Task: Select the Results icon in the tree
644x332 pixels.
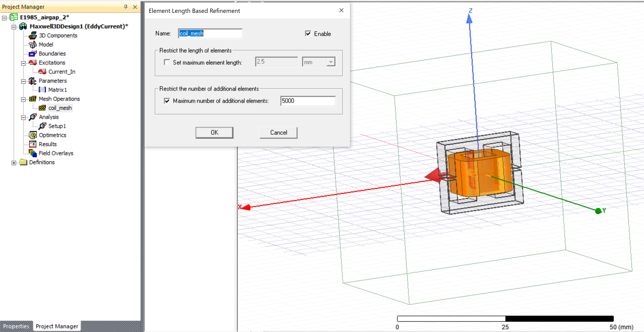Action: [x=33, y=144]
